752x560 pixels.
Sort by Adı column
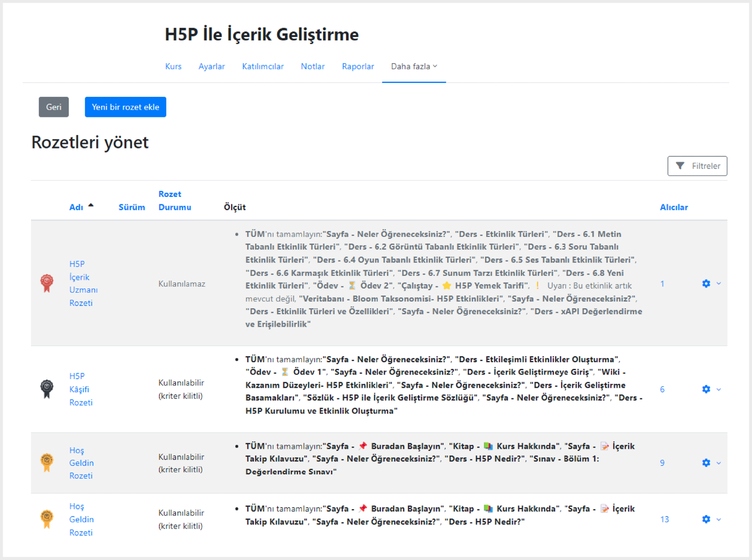pos(76,207)
